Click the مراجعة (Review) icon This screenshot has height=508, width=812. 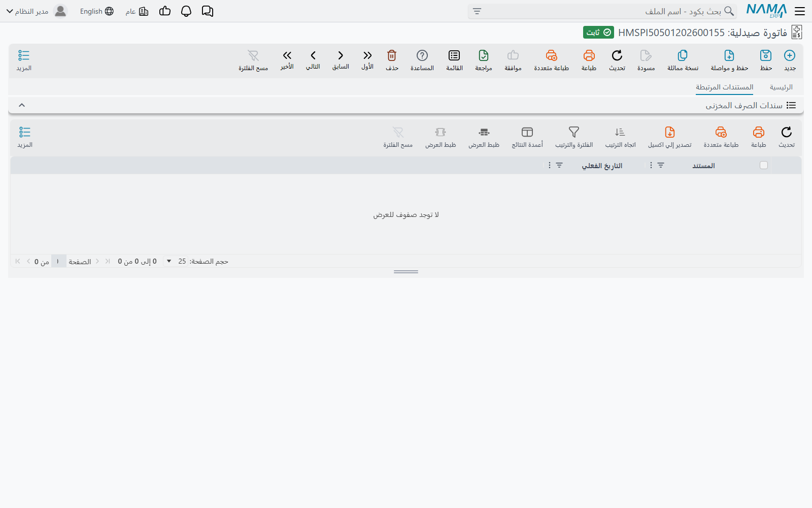pyautogui.click(x=484, y=55)
